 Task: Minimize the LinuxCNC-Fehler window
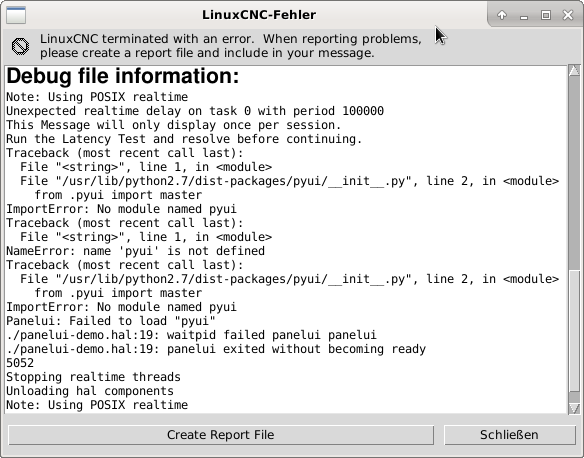coord(524,16)
